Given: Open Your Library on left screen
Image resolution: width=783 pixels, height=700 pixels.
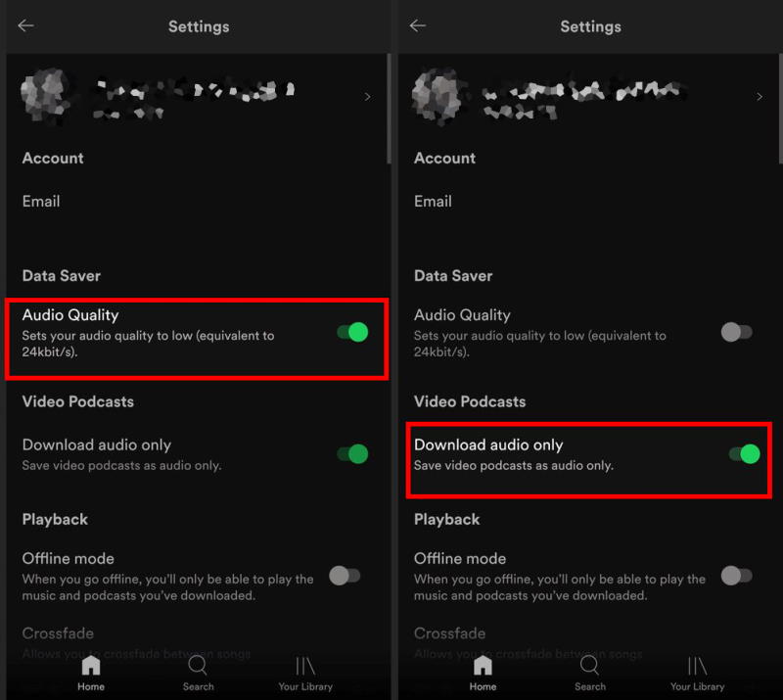Looking at the screenshot, I should click(x=305, y=673).
